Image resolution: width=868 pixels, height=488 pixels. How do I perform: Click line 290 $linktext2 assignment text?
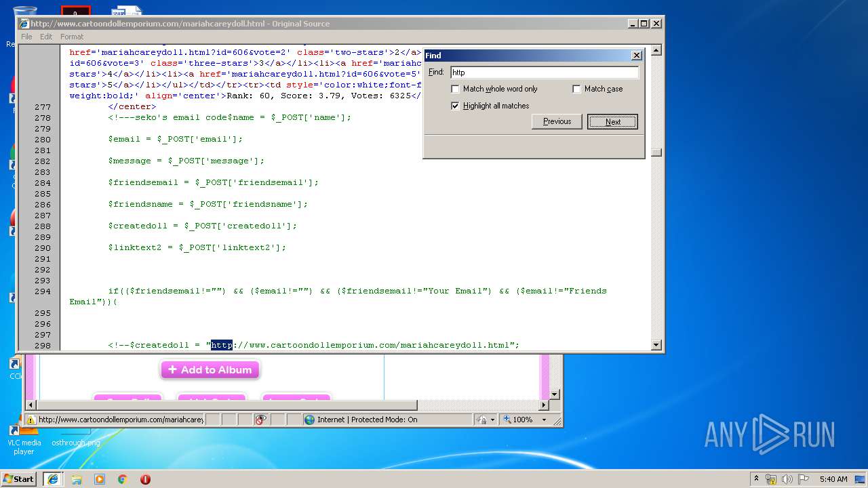tap(197, 247)
